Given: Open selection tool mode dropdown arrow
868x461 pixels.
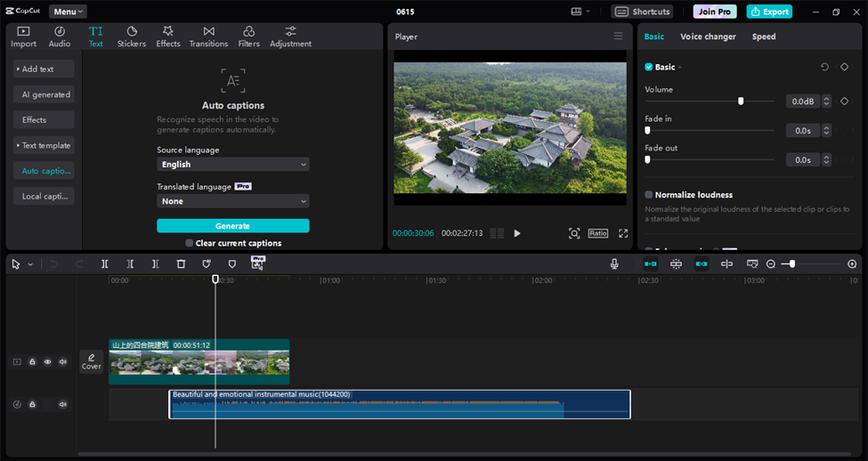Looking at the screenshot, I should (x=30, y=264).
